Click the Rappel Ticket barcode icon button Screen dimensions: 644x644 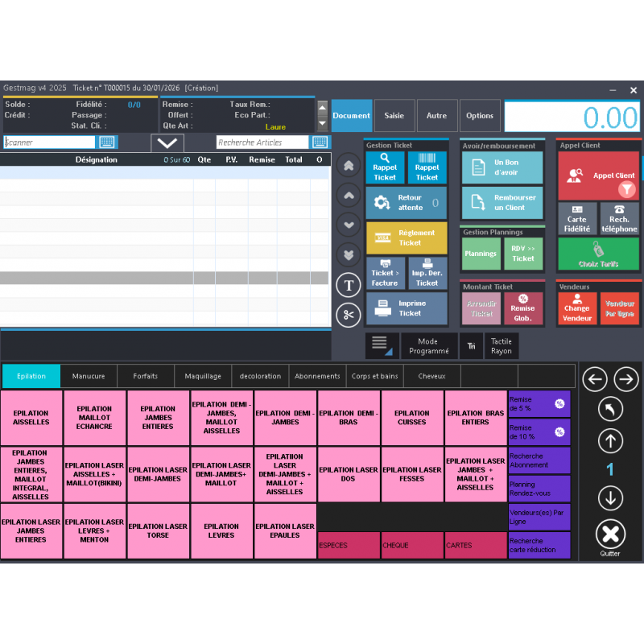(427, 167)
